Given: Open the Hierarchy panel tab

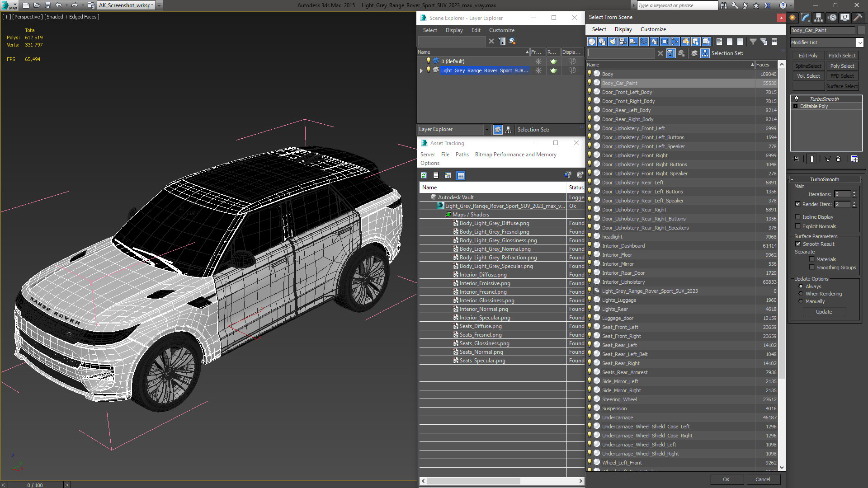Looking at the screenshot, I should tap(819, 18).
